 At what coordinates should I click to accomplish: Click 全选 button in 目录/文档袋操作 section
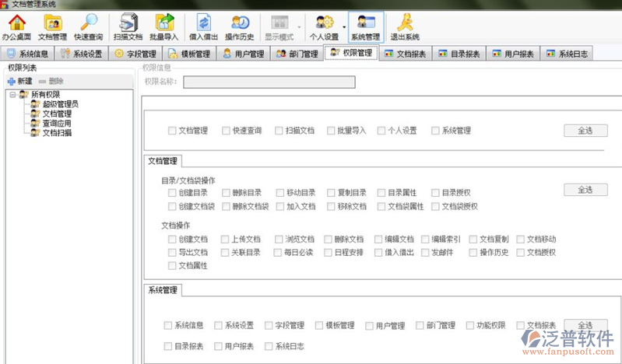pyautogui.click(x=585, y=190)
